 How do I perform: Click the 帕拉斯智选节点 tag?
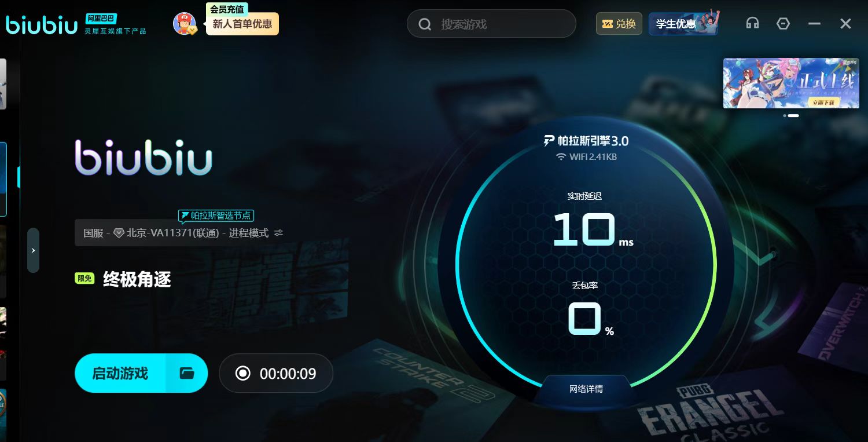[216, 215]
